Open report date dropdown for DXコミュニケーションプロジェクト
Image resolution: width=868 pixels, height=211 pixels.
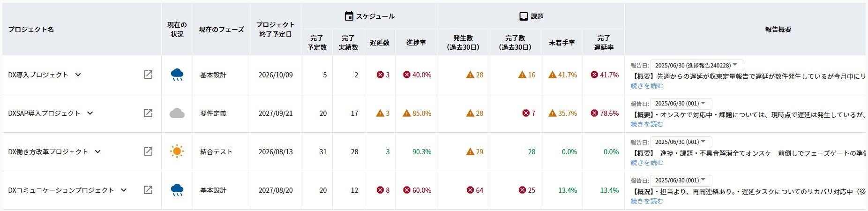[681, 181]
